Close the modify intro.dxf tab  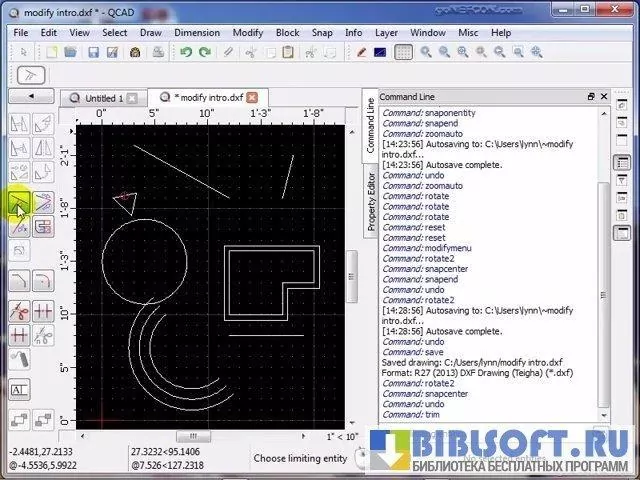pyautogui.click(x=252, y=97)
